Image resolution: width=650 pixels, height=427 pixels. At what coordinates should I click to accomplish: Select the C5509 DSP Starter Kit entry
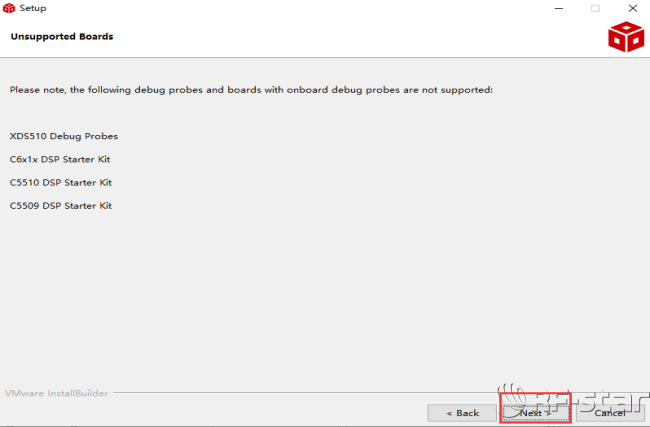click(61, 205)
